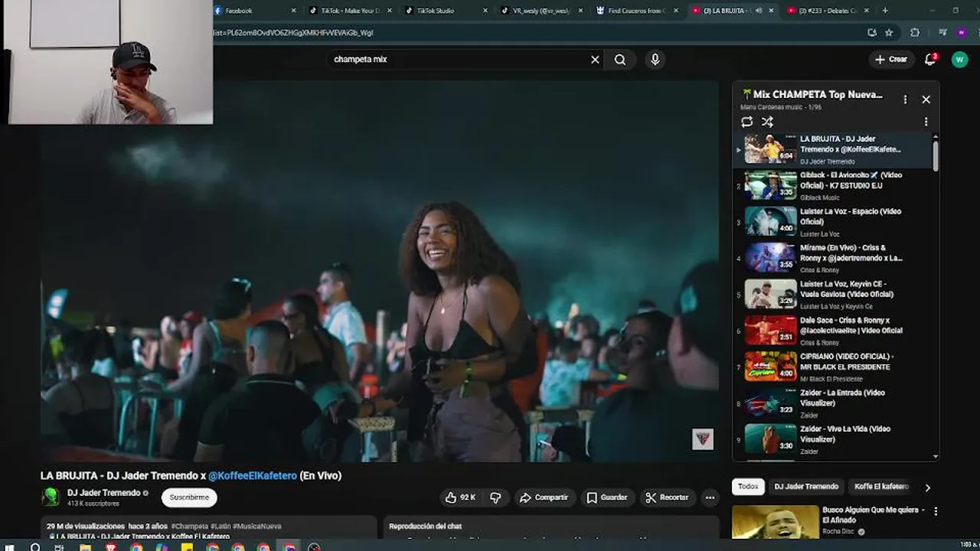Switch to the VR_wesly TikTok tab
Viewport: 980px width, 551px height.
click(542, 11)
